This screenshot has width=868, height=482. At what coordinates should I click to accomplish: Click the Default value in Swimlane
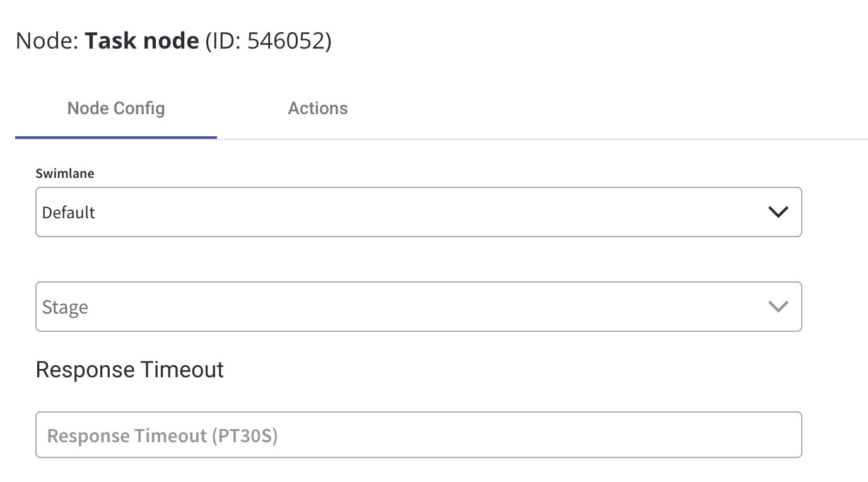68,213
